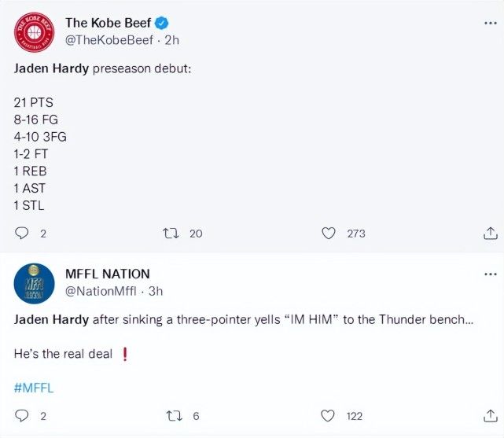Open The Kobe Beef profile picture

pyautogui.click(x=34, y=32)
